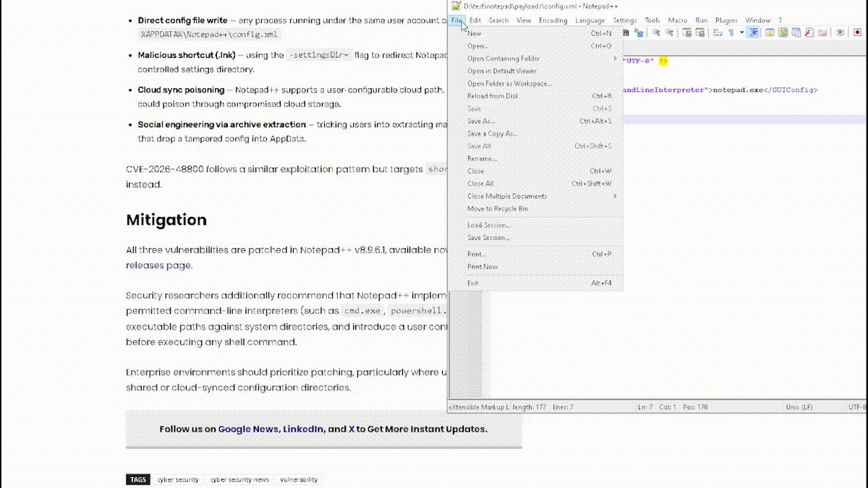Open the Function List toolbar icon
This screenshot has height=488, width=868.
pyautogui.click(x=810, y=33)
